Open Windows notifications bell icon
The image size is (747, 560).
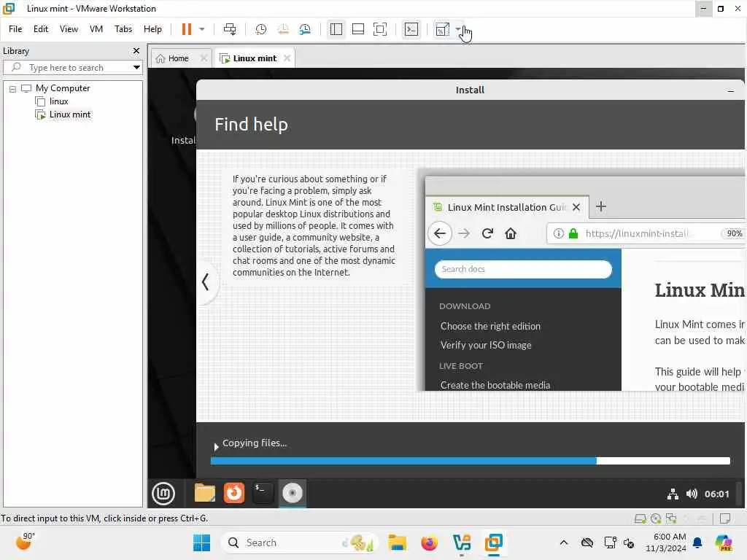tap(697, 542)
